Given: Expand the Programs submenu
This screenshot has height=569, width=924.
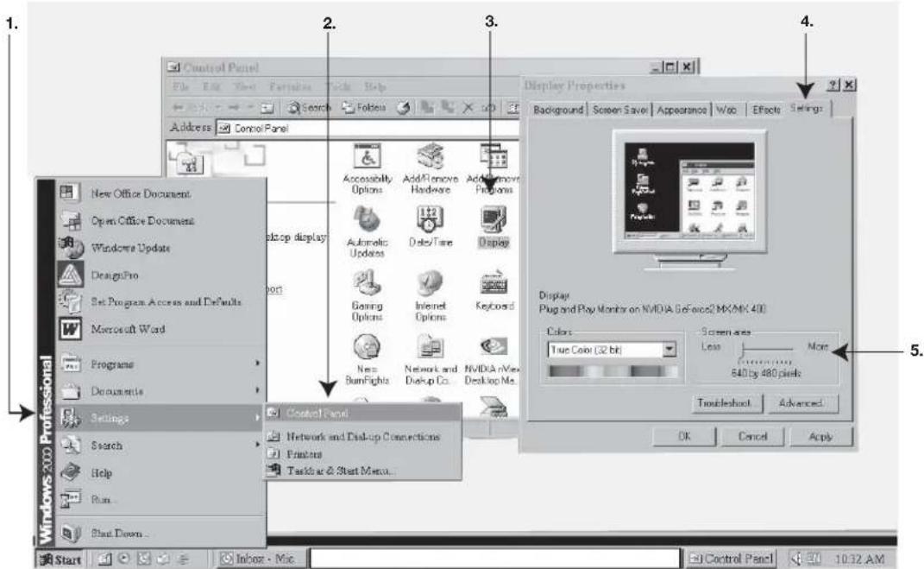Looking at the screenshot, I should pyautogui.click(x=160, y=364).
